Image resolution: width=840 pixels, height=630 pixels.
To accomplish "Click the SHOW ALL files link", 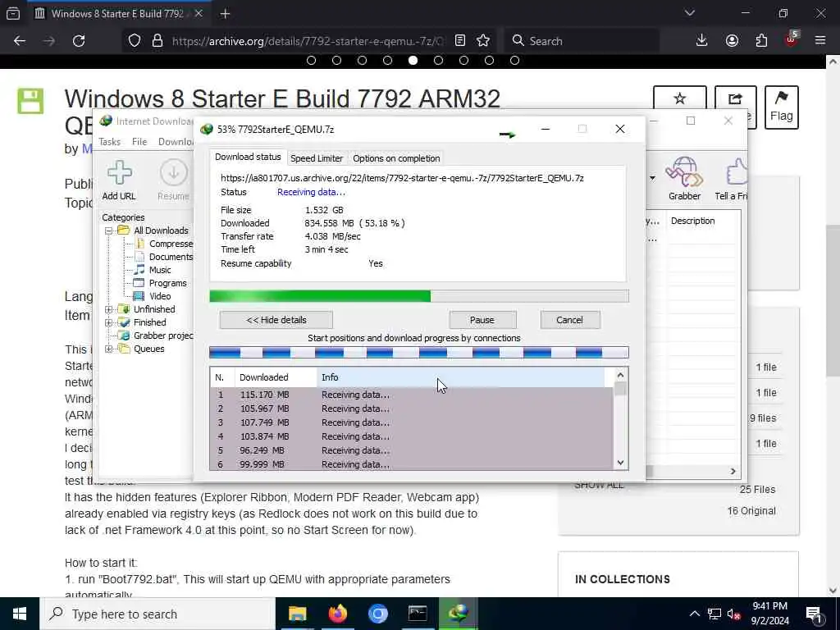I will click(x=598, y=486).
